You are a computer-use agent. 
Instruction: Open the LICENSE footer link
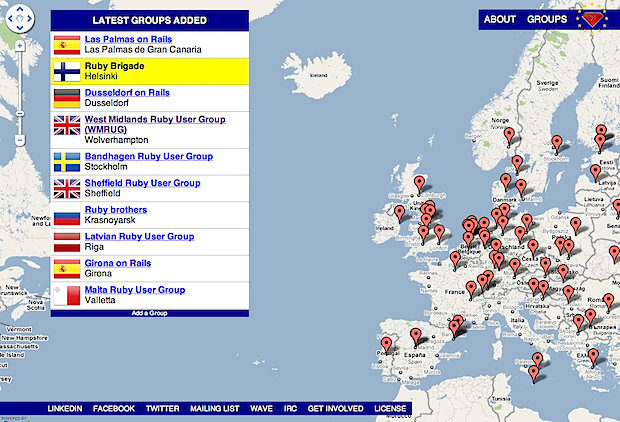(x=390, y=409)
